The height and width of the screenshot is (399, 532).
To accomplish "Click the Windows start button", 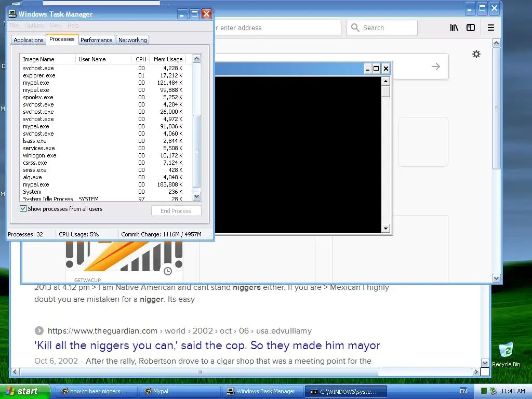I will pos(24,392).
